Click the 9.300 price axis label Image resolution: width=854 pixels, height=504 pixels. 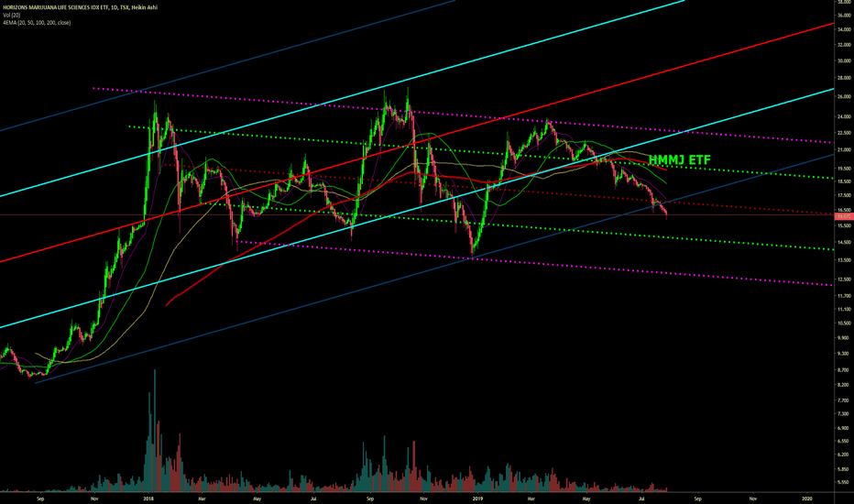point(844,353)
